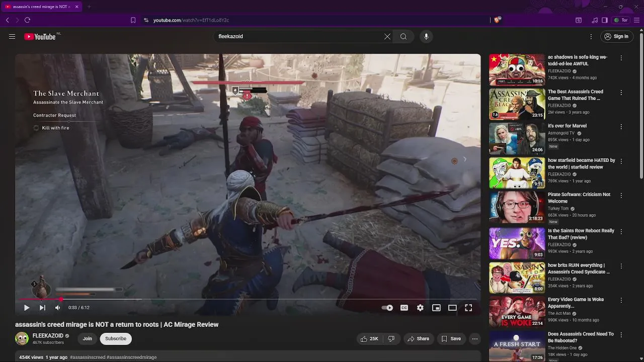Open options for 'how brits RUIN everything'
The width and height of the screenshot is (644, 362).
tap(621, 266)
